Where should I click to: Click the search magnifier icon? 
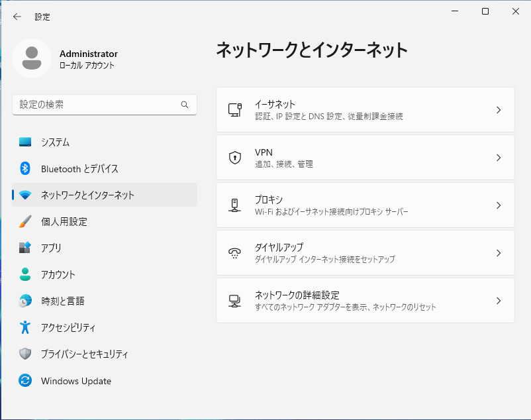point(185,105)
